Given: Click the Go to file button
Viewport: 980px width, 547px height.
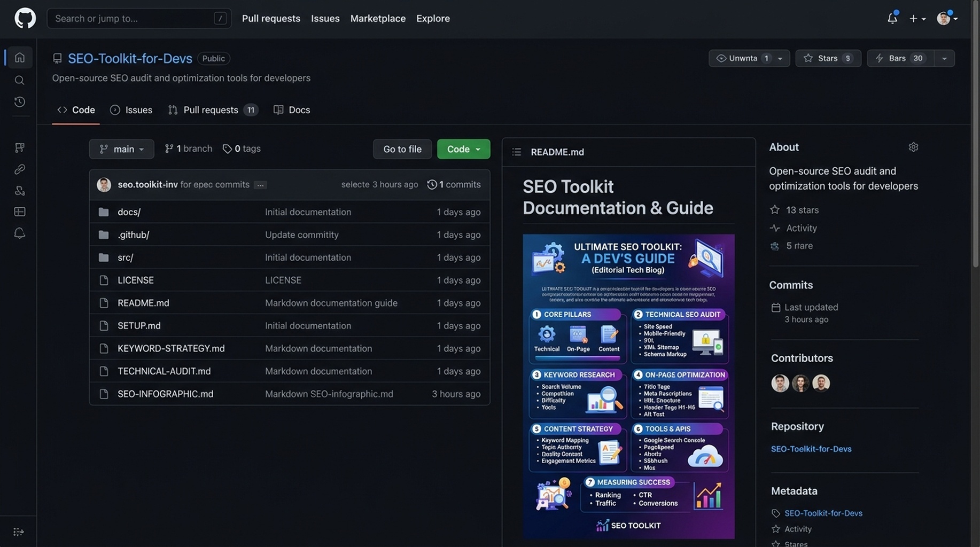Looking at the screenshot, I should coord(402,149).
